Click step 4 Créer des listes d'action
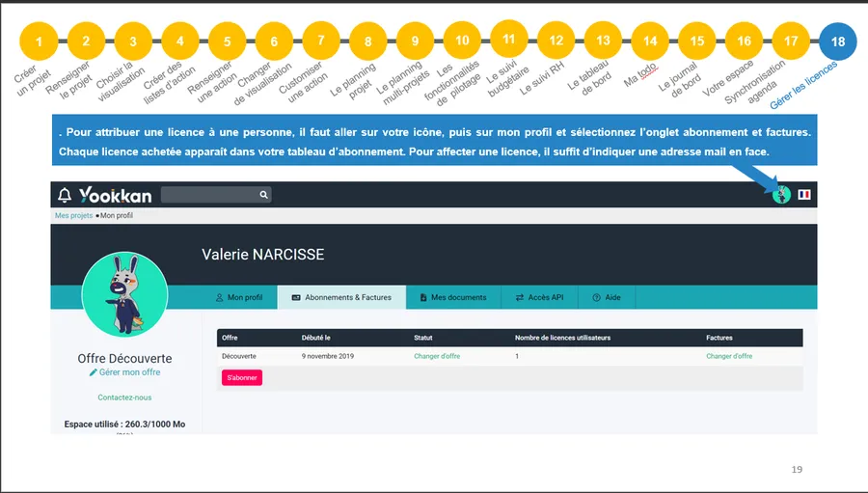The height and width of the screenshot is (493, 868). pos(180,41)
